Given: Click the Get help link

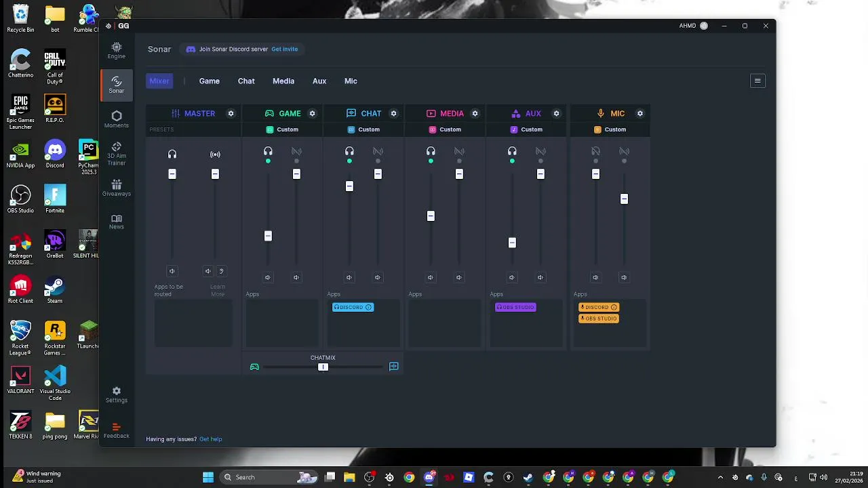Looking at the screenshot, I should tap(211, 439).
